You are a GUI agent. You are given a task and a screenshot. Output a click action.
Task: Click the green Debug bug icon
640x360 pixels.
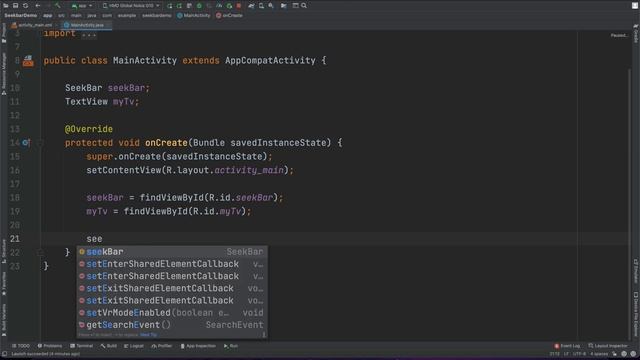coord(199,6)
